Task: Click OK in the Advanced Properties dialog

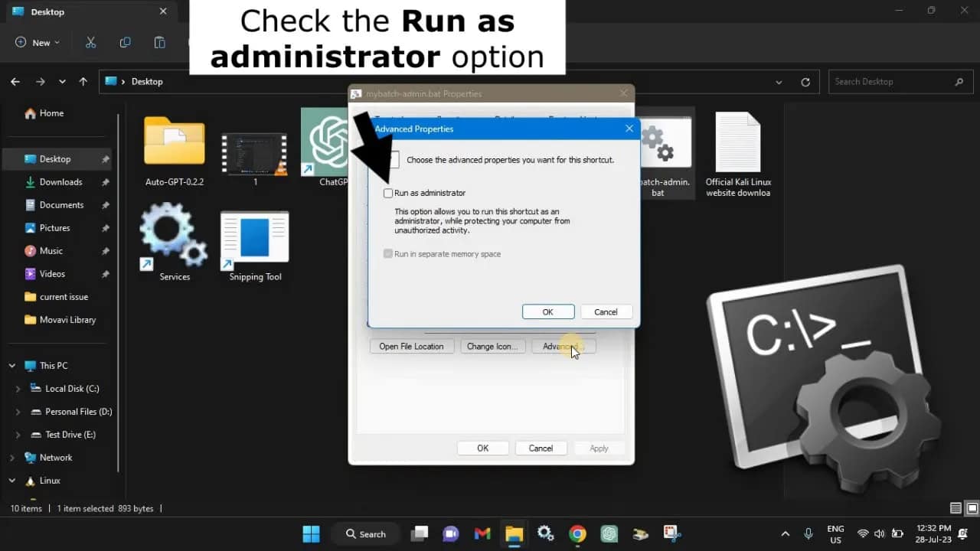Action: tap(547, 311)
